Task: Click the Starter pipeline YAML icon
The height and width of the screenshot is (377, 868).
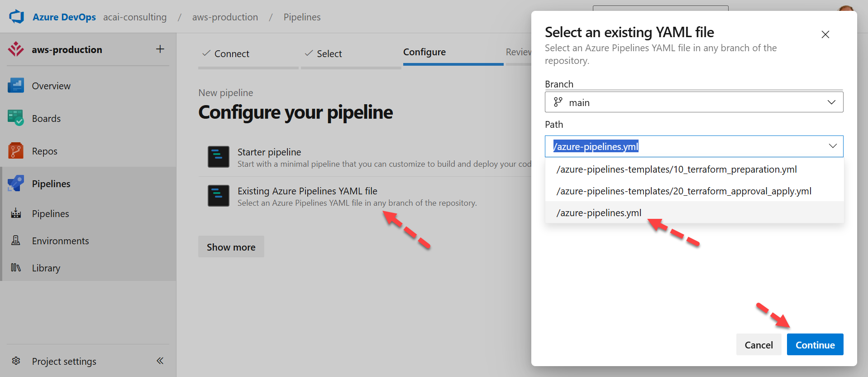Action: 219,157
